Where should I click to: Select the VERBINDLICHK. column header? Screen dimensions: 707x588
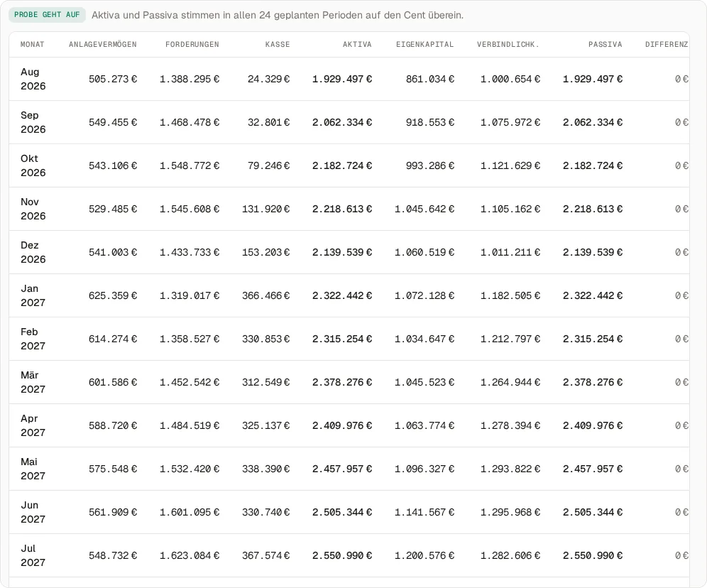click(508, 44)
